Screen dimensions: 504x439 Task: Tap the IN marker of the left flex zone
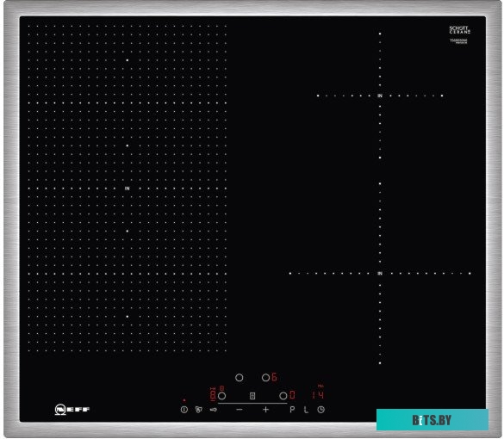pyautogui.click(x=128, y=189)
